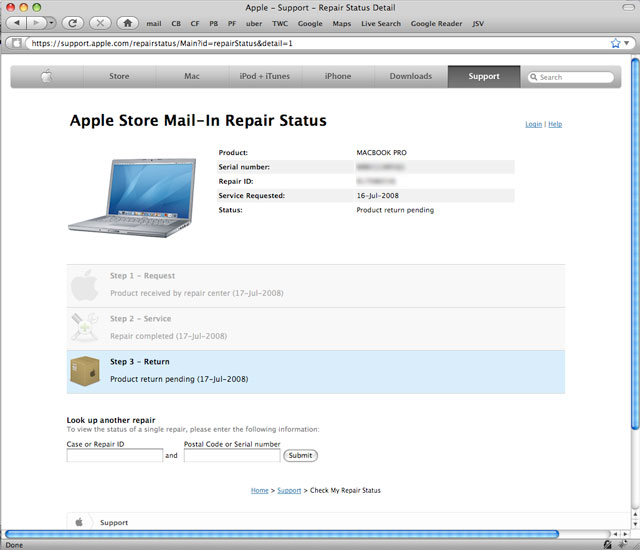This screenshot has height=550, width=640.
Task: Follow the Home breadcrumb link
Action: (x=260, y=490)
